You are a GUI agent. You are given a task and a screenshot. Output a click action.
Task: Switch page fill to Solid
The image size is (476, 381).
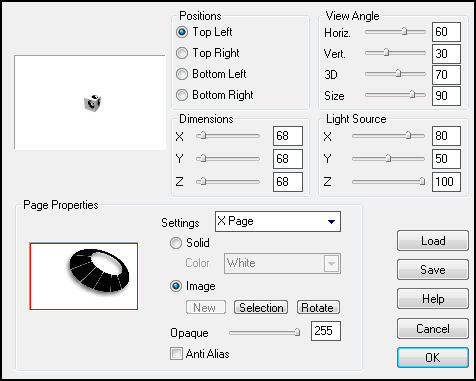tap(176, 243)
